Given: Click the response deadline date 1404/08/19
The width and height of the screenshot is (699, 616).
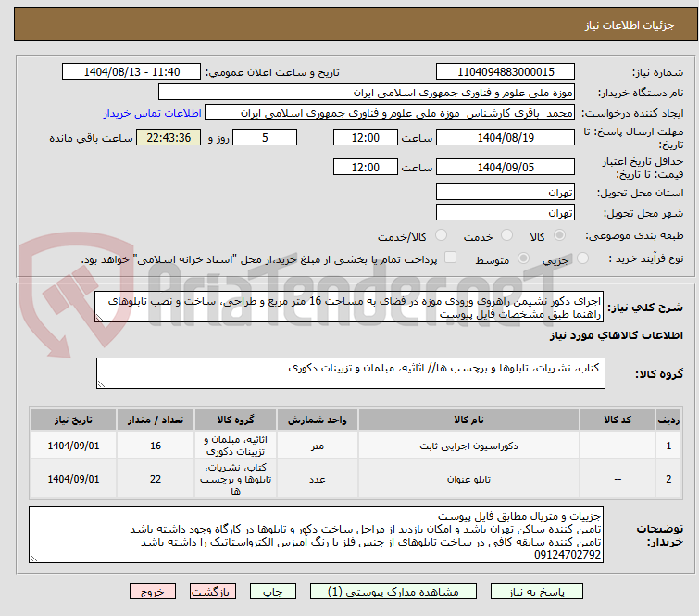Looking at the screenshot, I should (x=506, y=137).
